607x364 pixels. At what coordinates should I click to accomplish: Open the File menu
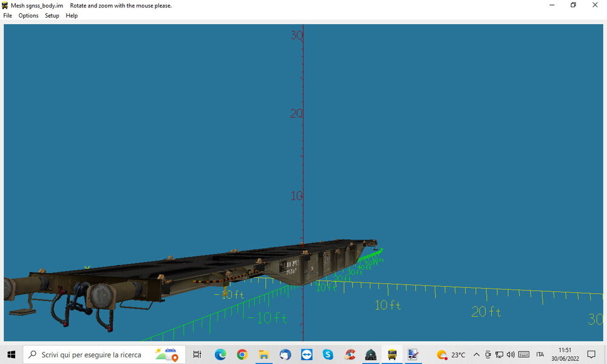(x=7, y=16)
